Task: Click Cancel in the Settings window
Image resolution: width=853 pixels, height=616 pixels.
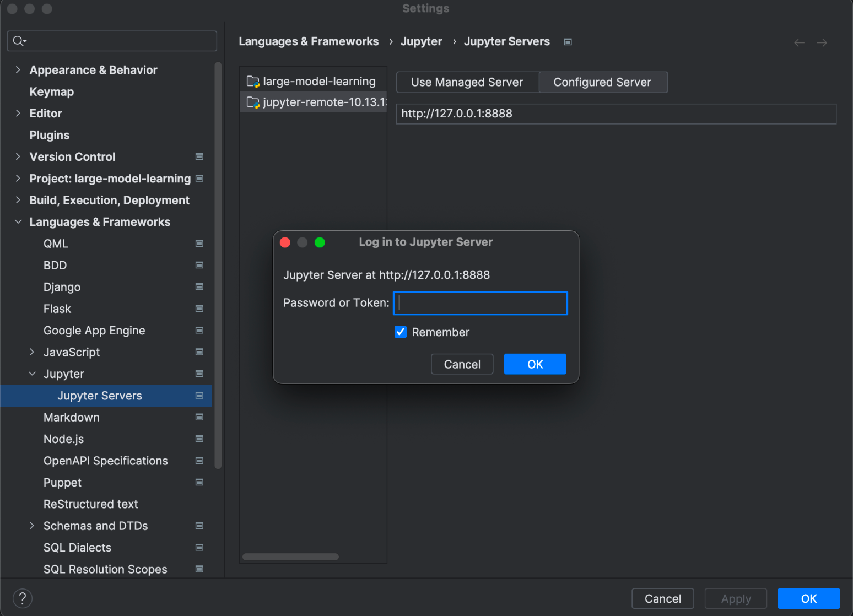Action: [x=663, y=598]
